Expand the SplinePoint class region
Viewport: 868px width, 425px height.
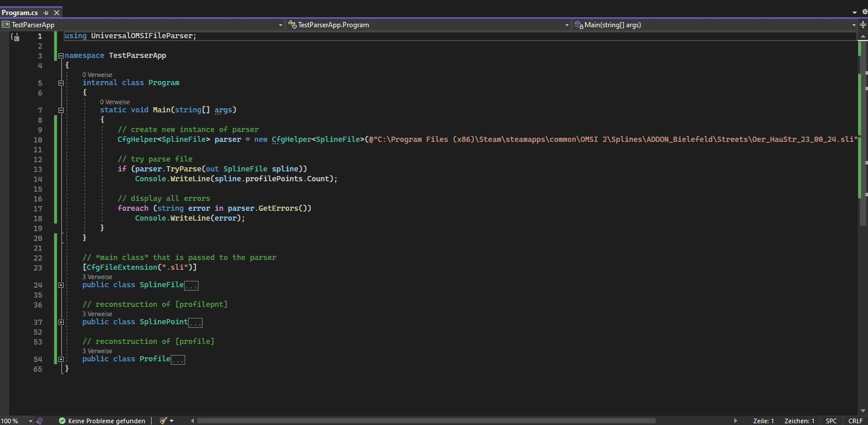click(61, 322)
